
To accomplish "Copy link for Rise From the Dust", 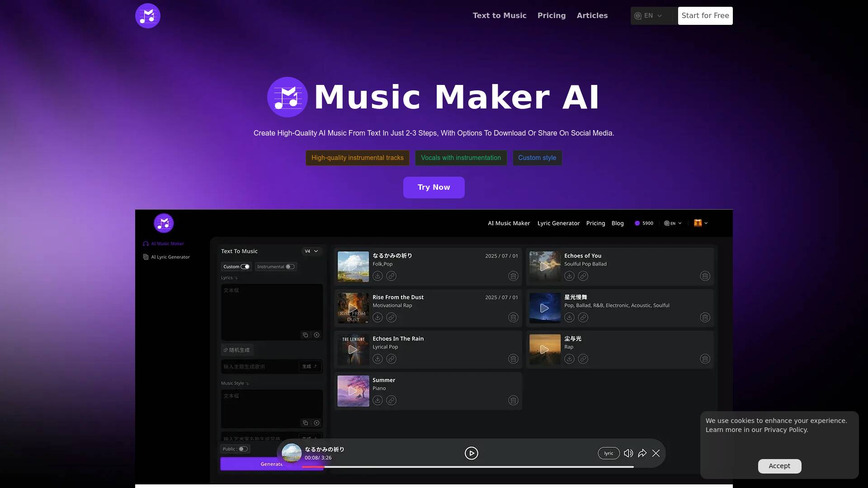I will pos(392,317).
